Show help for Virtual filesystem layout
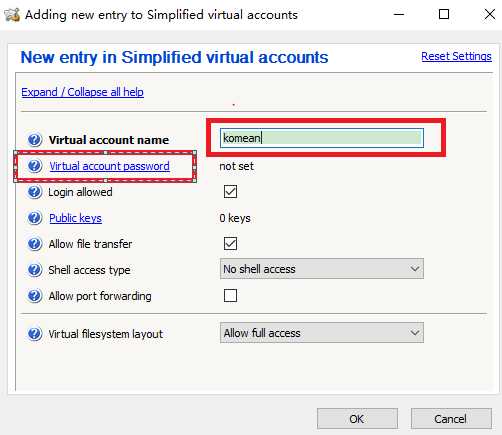This screenshot has width=502, height=435. (35, 334)
